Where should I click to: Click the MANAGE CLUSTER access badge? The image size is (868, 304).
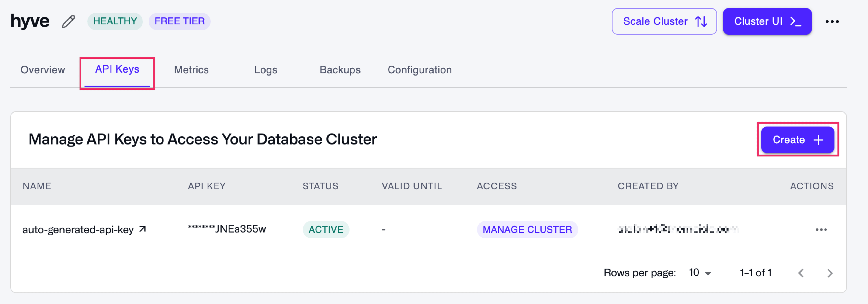click(527, 230)
